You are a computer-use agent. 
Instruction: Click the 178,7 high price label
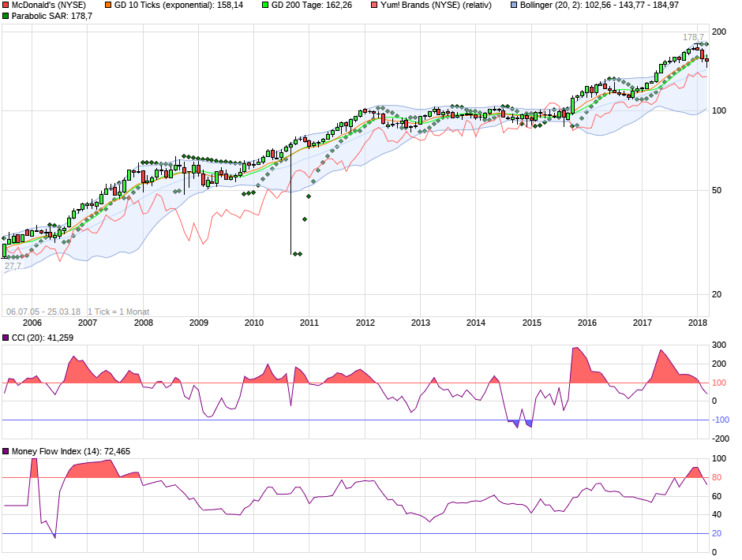click(693, 37)
